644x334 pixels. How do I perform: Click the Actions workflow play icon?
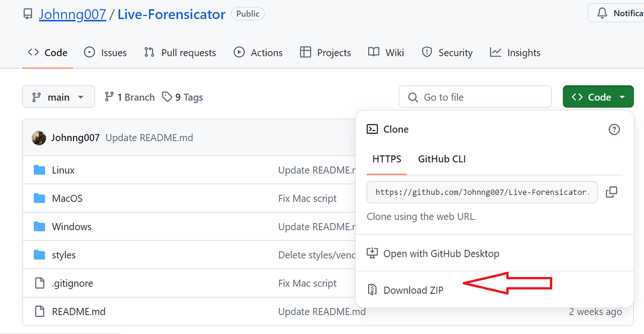tap(239, 52)
